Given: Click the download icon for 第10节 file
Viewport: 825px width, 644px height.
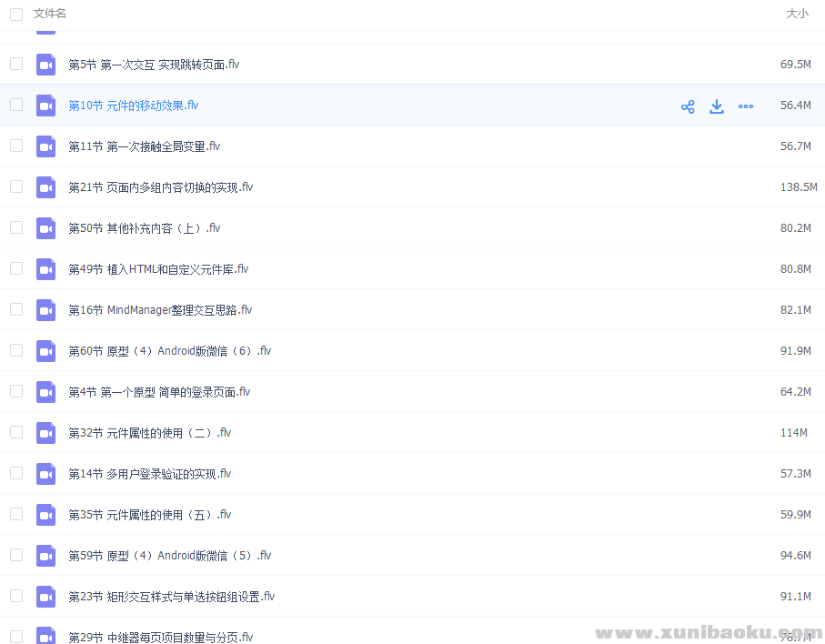Looking at the screenshot, I should tap(717, 106).
